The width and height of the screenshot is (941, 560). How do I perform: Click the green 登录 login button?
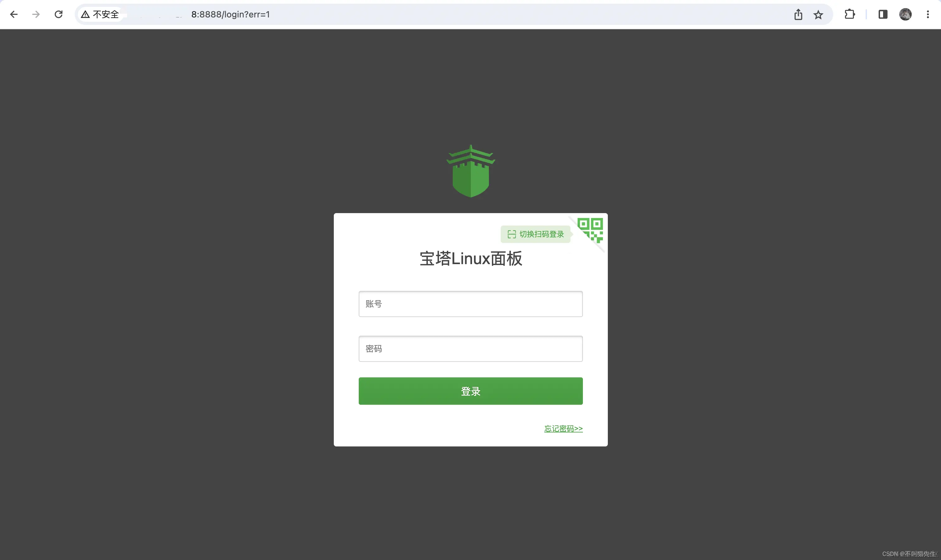pyautogui.click(x=470, y=391)
